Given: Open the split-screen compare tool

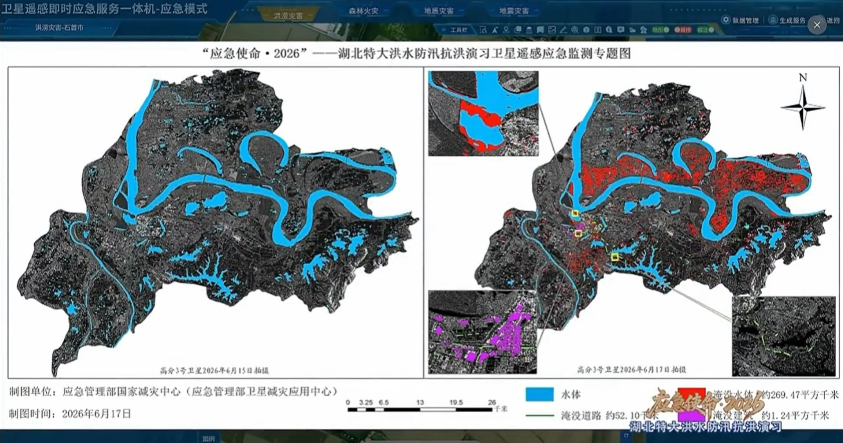Looking at the screenshot, I should pos(598,30).
